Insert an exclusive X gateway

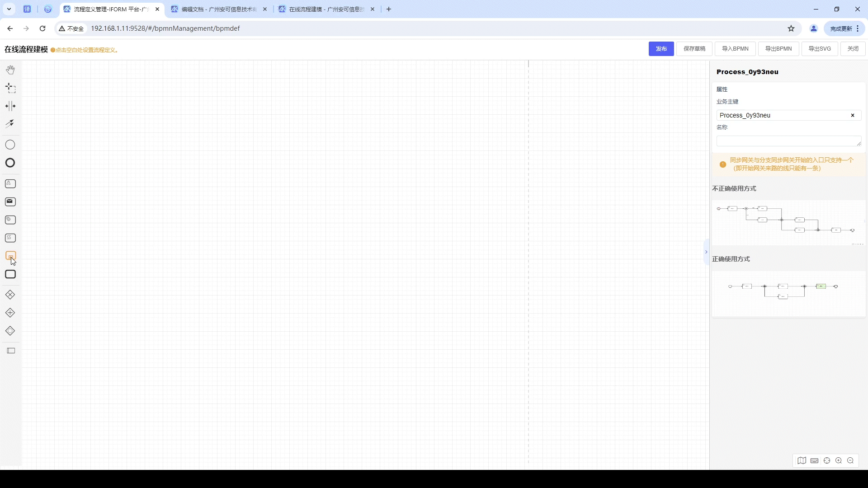click(x=10, y=295)
